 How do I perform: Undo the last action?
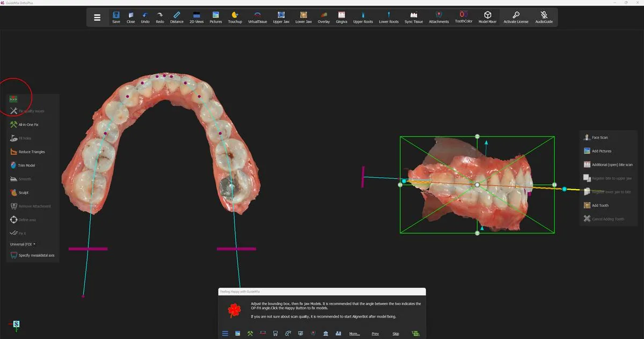[145, 17]
